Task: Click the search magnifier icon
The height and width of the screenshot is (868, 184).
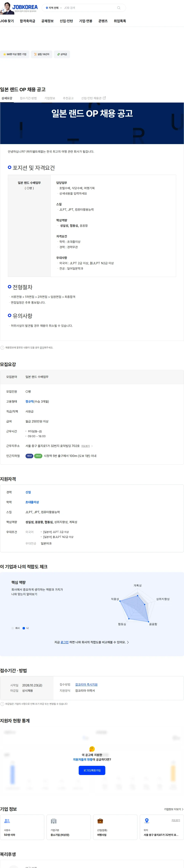Action: 118,8
